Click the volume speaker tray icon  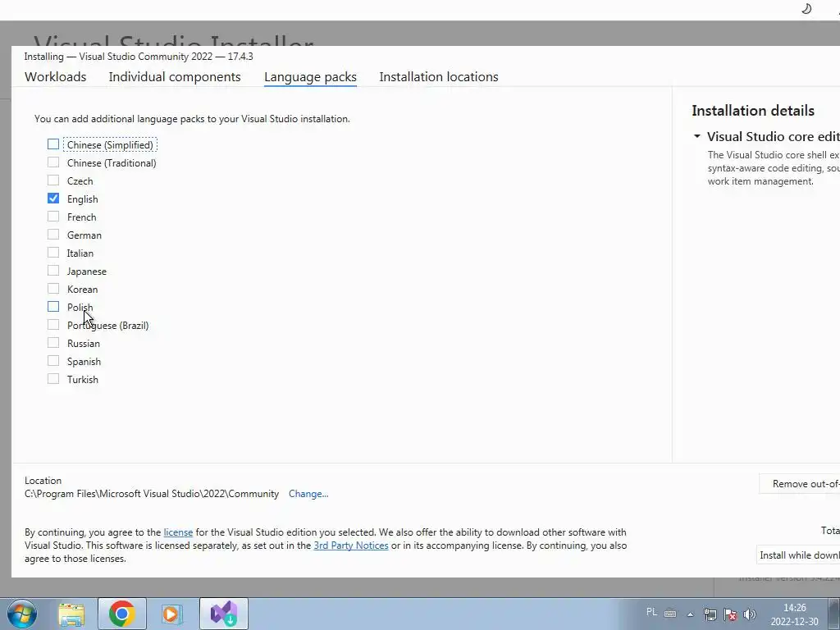pos(750,614)
